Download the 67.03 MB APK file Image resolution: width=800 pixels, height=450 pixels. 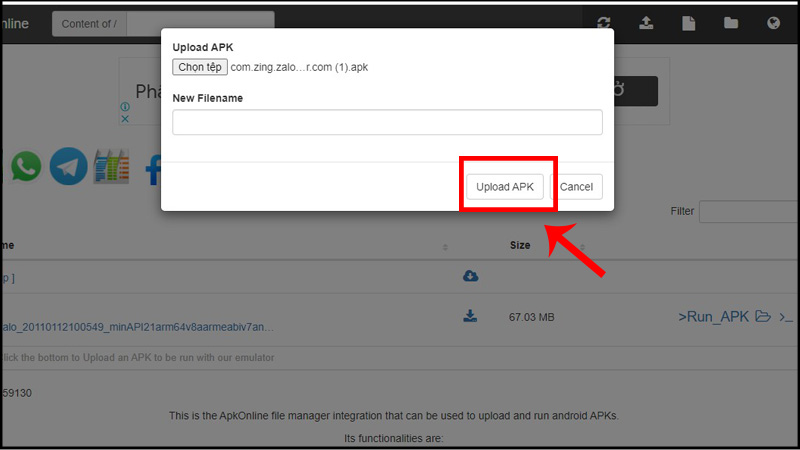pyautogui.click(x=470, y=317)
